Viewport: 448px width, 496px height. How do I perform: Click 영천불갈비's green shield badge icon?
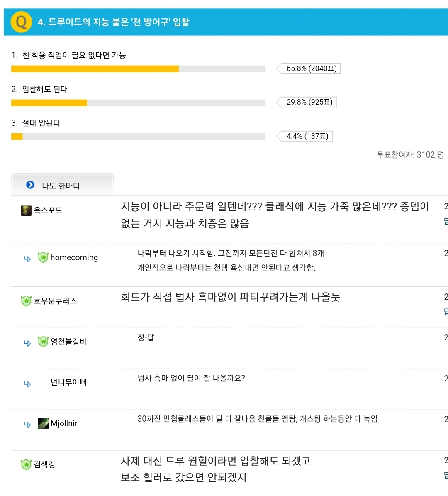(43, 342)
